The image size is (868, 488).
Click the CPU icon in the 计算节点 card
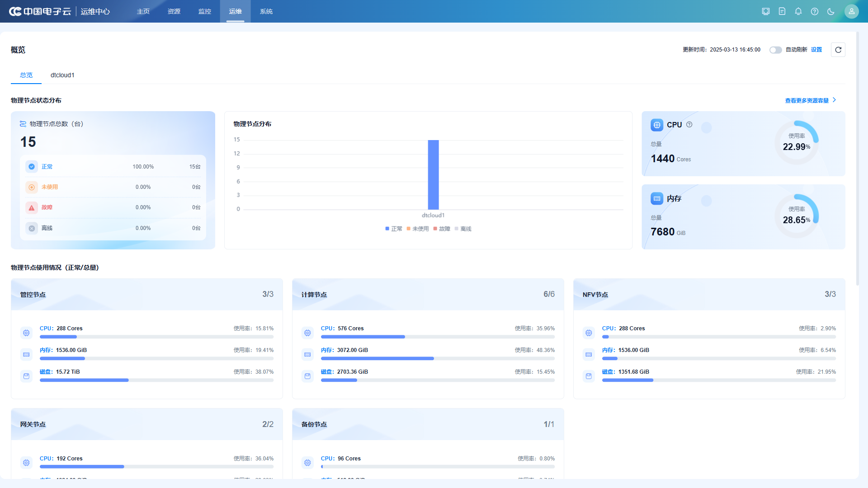point(307,333)
